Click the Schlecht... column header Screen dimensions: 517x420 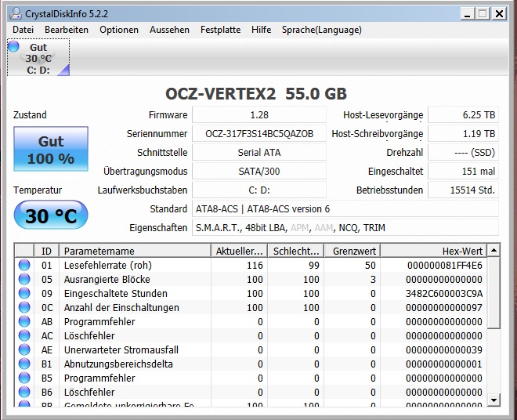pyautogui.click(x=296, y=251)
